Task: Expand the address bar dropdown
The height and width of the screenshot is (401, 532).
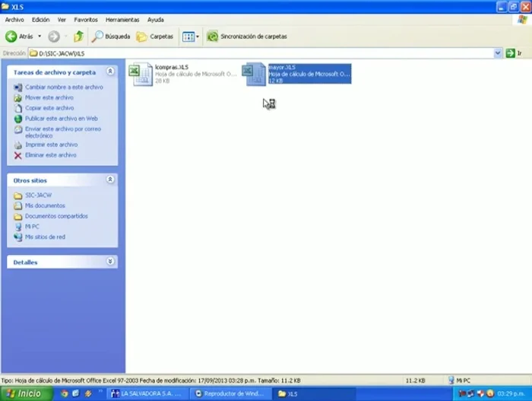Action: click(x=498, y=53)
